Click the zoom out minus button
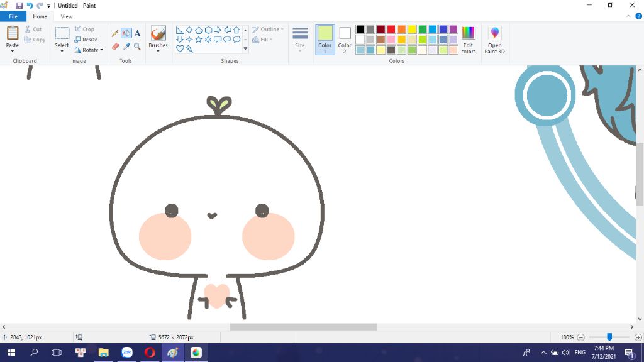This screenshot has height=362, width=644. pos(580,337)
